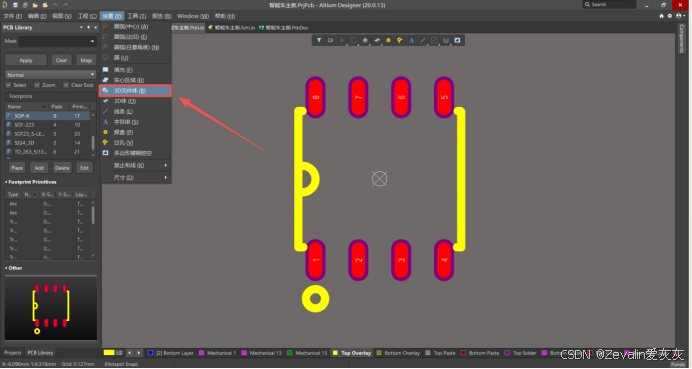Place a line from floating toolbar
The width and height of the screenshot is (692, 369).
pos(423,40)
